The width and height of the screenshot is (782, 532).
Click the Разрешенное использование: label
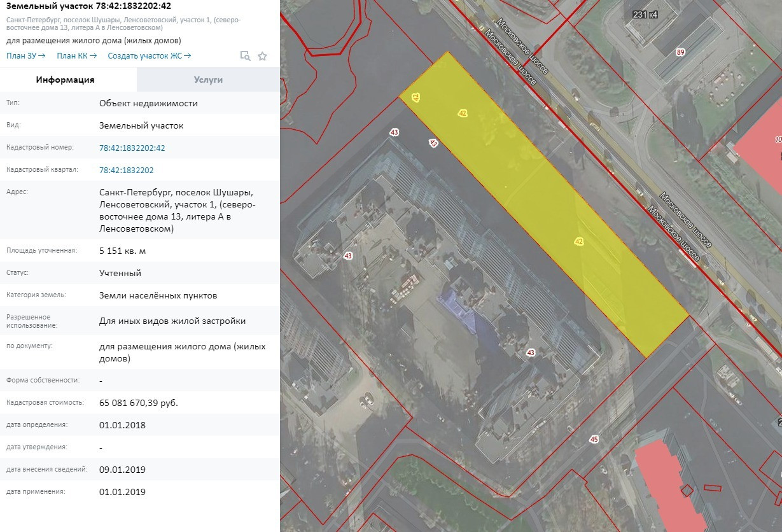[32, 321]
